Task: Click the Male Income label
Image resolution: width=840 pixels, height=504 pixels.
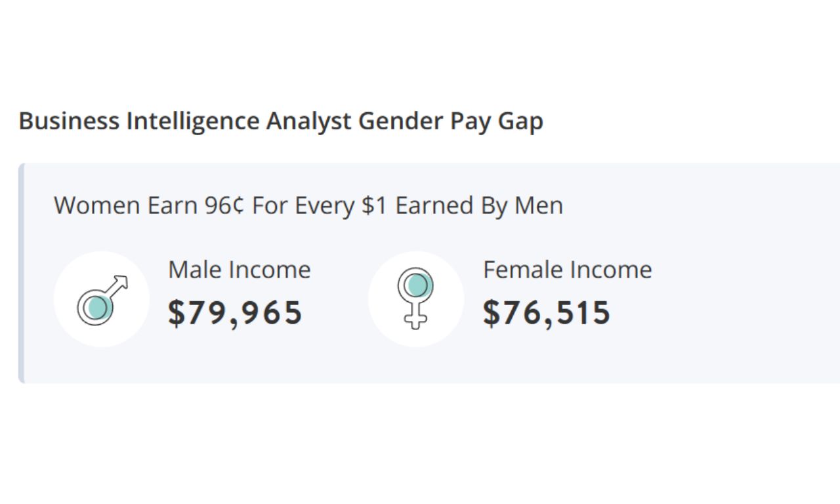Action: (240, 270)
